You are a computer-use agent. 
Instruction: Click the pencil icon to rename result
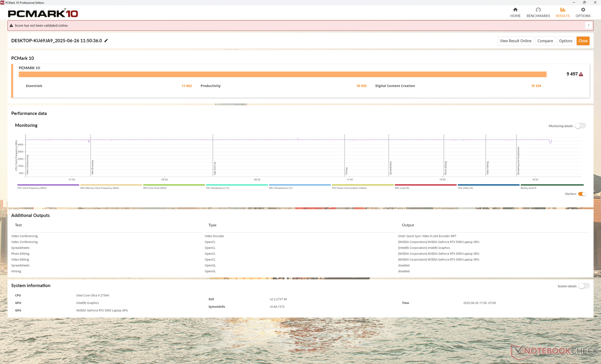click(x=106, y=41)
